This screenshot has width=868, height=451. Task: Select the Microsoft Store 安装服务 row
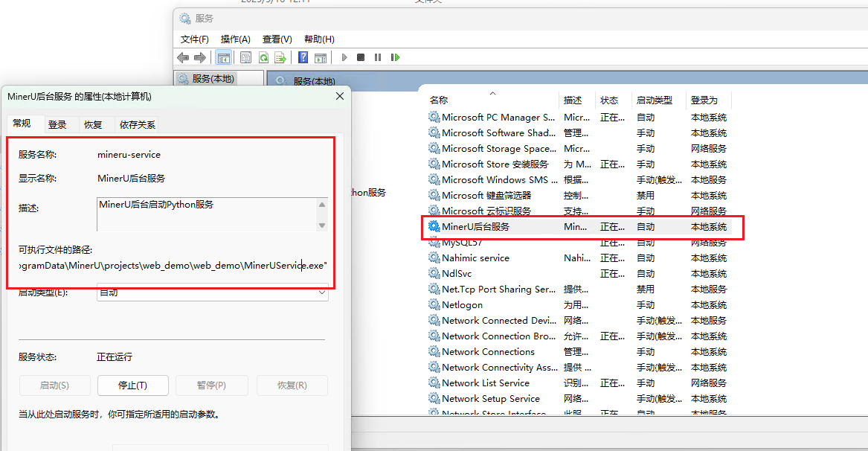click(x=579, y=164)
